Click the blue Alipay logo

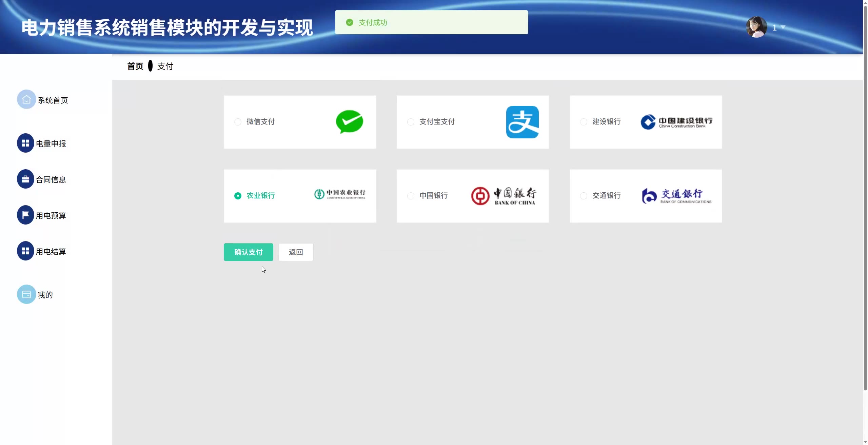click(522, 122)
